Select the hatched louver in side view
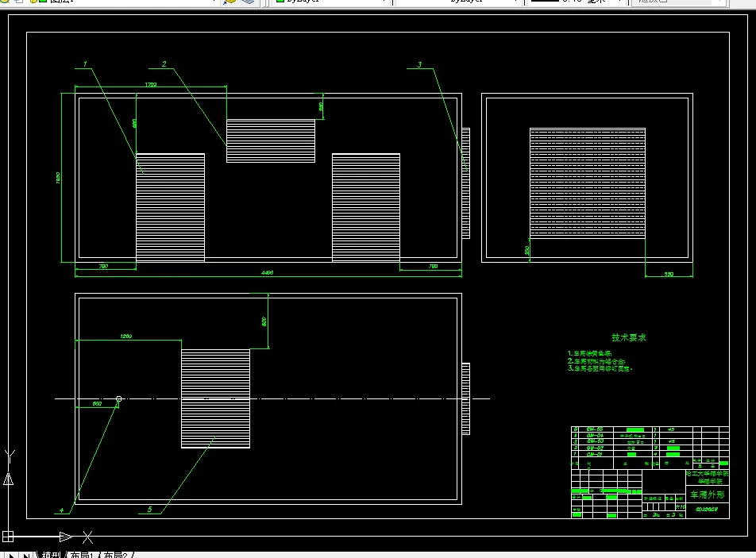Viewport: 756px width, 558px height. click(x=588, y=183)
